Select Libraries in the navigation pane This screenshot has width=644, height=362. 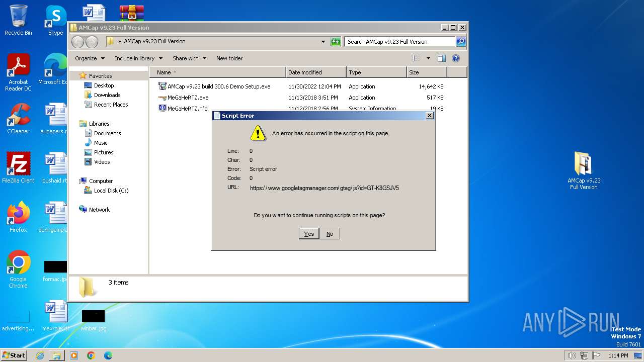click(99, 124)
